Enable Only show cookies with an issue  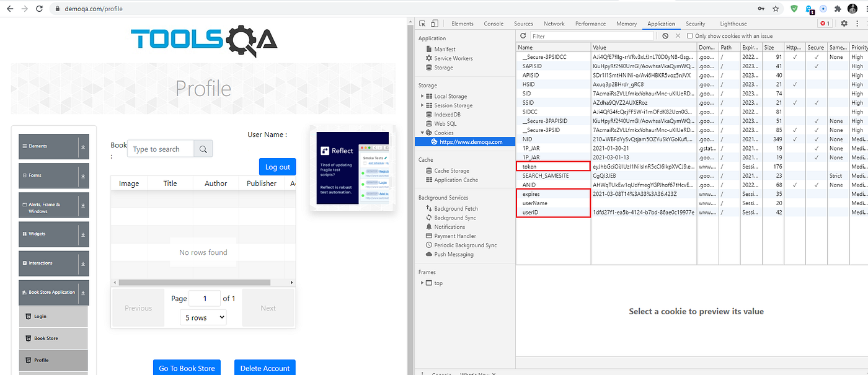click(689, 36)
